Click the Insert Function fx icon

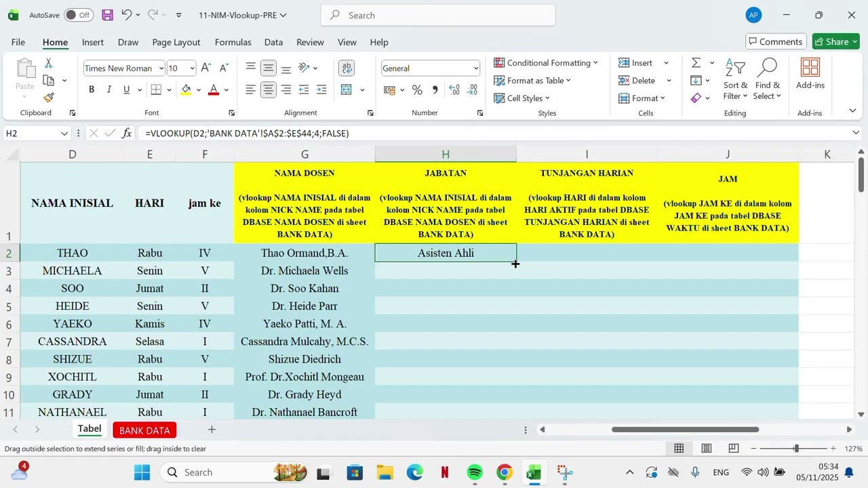(x=127, y=134)
